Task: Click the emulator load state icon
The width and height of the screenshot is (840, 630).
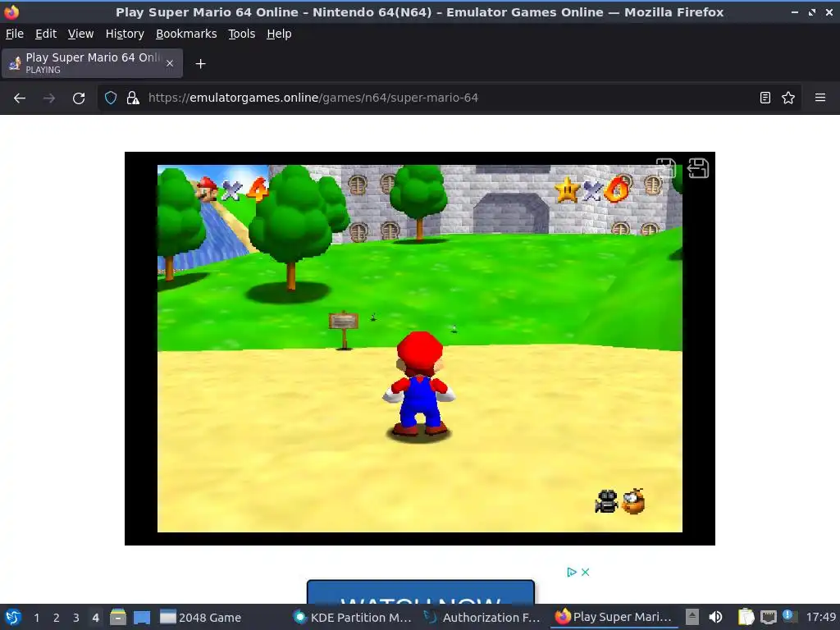Action: pos(698,168)
